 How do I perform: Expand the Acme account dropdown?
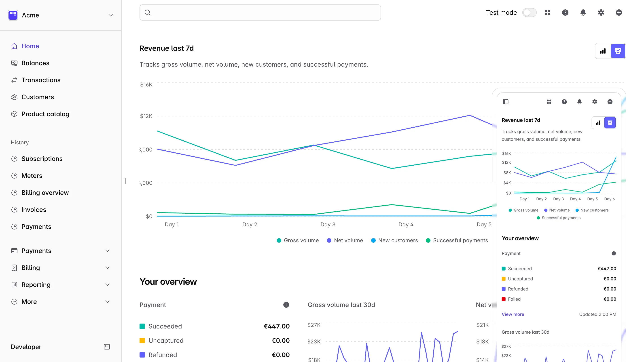tap(111, 15)
